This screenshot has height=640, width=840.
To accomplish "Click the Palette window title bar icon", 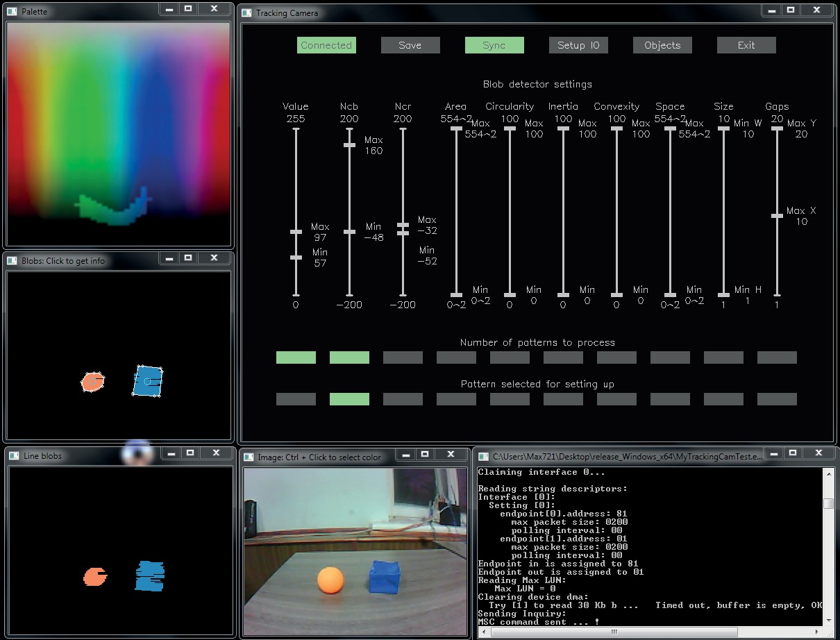I will 12,12.
